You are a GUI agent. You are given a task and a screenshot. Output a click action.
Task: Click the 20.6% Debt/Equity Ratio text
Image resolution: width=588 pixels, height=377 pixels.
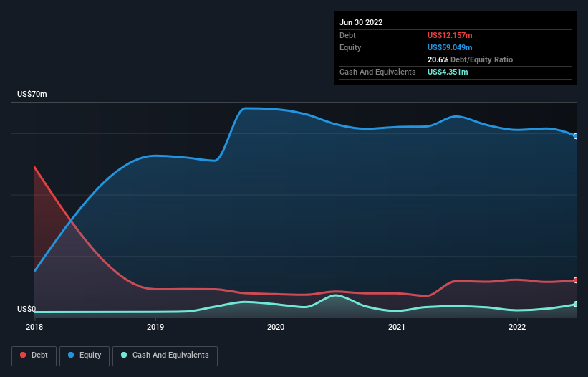(x=470, y=59)
